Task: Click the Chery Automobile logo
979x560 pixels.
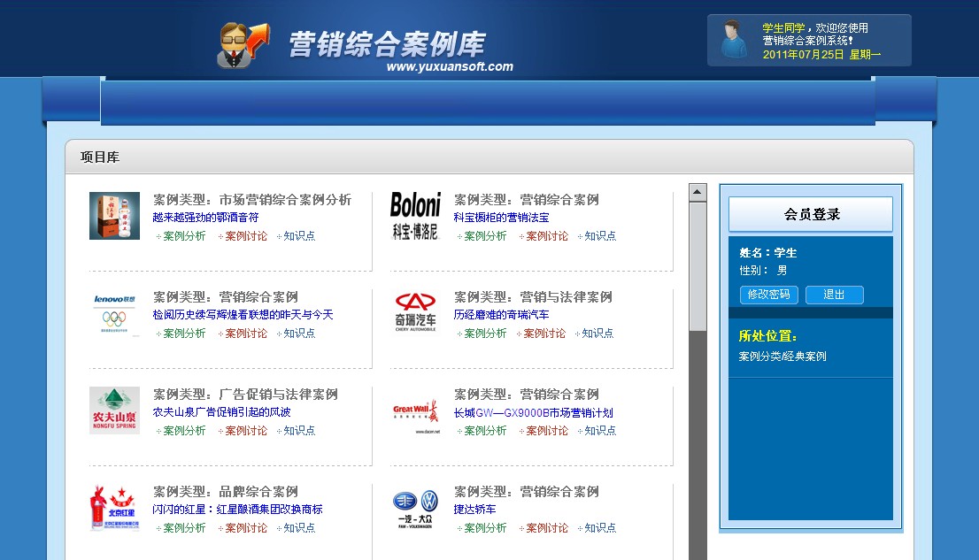Action: point(416,310)
